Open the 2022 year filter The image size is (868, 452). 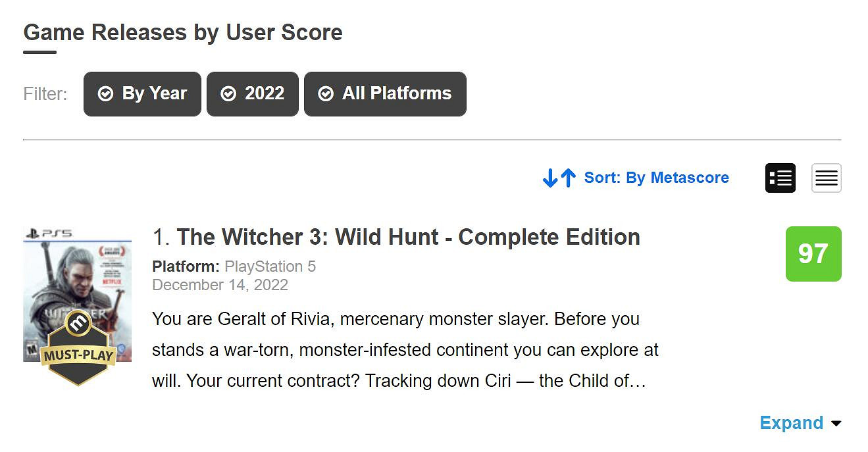(253, 94)
